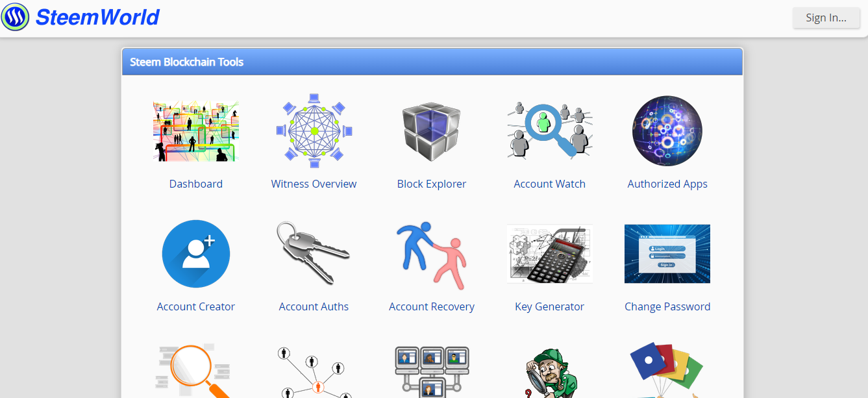Click the Authorized Apps label
Viewport: 868px width, 398px height.
(x=667, y=184)
